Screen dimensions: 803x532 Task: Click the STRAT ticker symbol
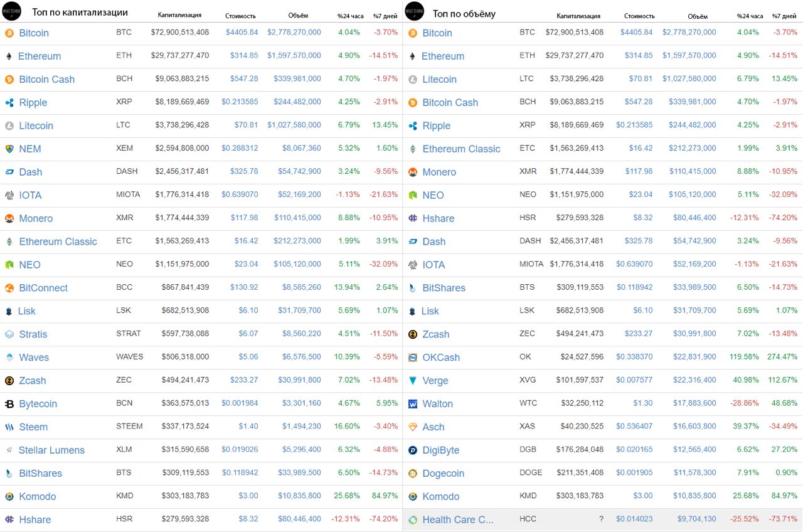pyautogui.click(x=129, y=334)
